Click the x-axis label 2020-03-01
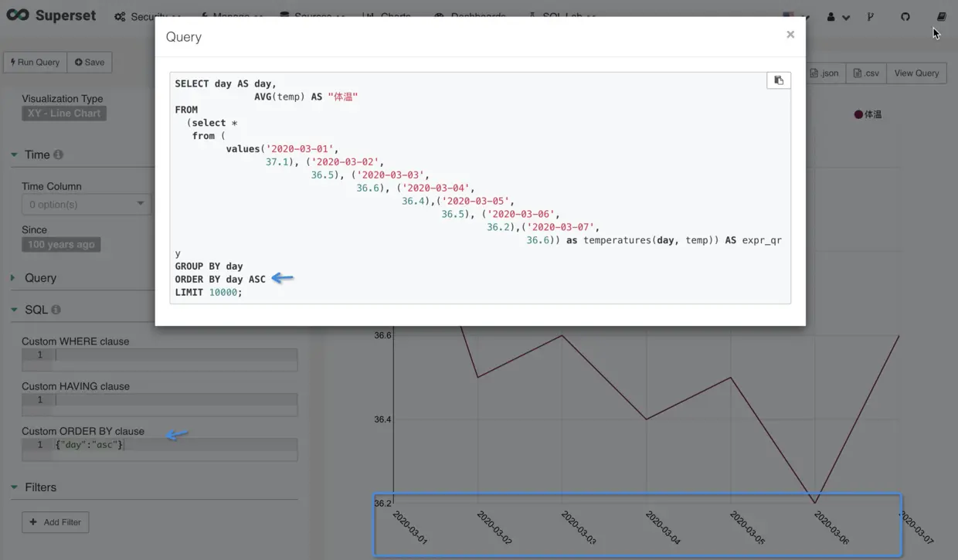The height and width of the screenshot is (560, 958). (x=409, y=528)
